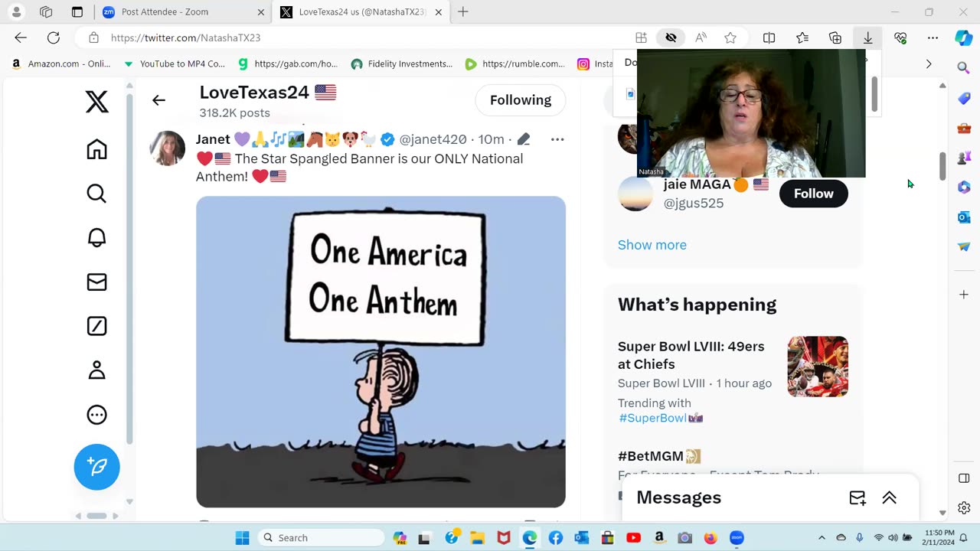Expand the Messages drawer with up chevrons
Screen dimensions: 980x551
pyautogui.click(x=889, y=497)
